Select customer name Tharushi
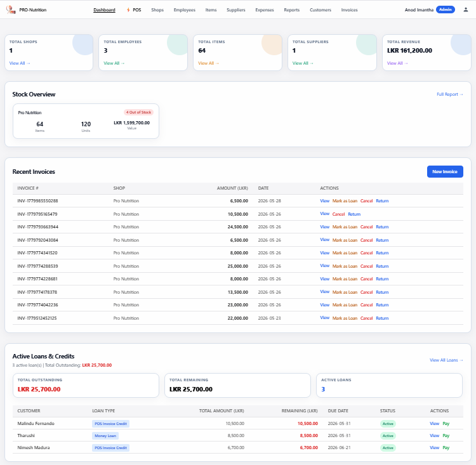This screenshot has width=476, height=465. click(26, 436)
